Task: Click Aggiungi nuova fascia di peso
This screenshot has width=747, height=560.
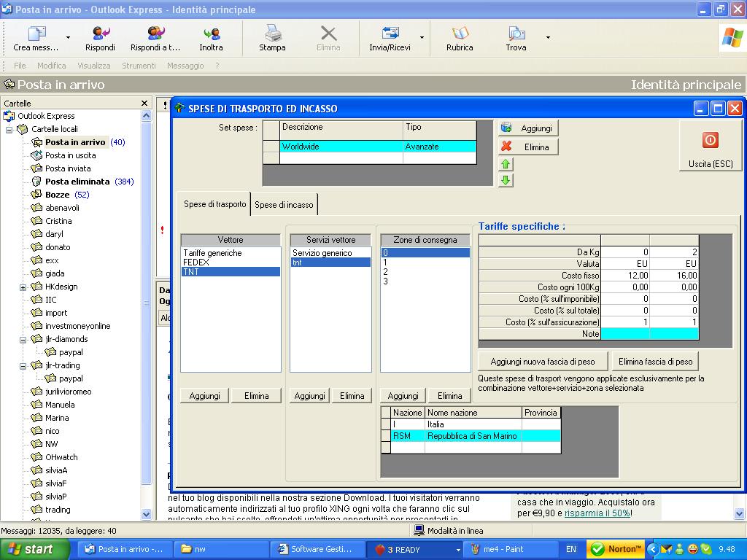Action: [x=542, y=362]
